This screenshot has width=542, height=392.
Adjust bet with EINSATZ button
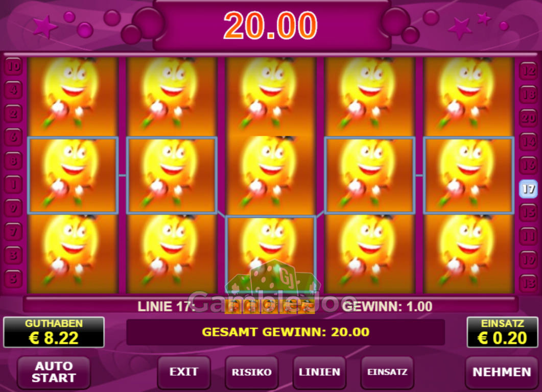387,372
